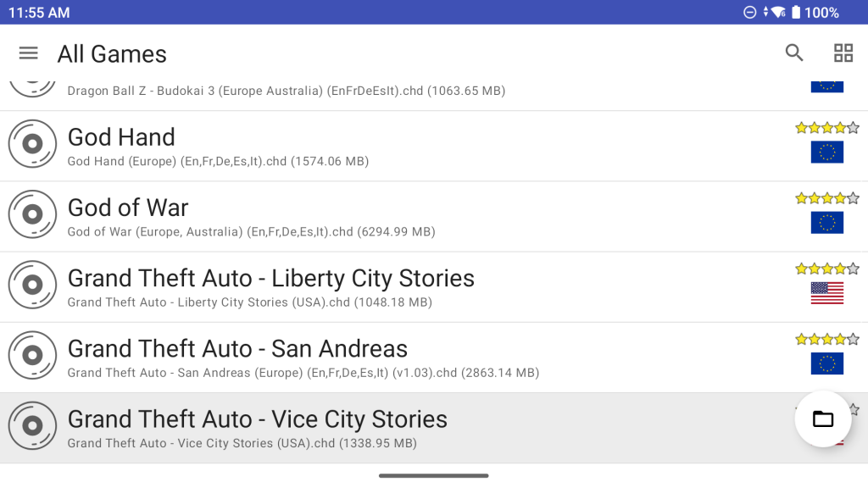
Task: Click the San Andreas disc icon
Action: pos(32,355)
